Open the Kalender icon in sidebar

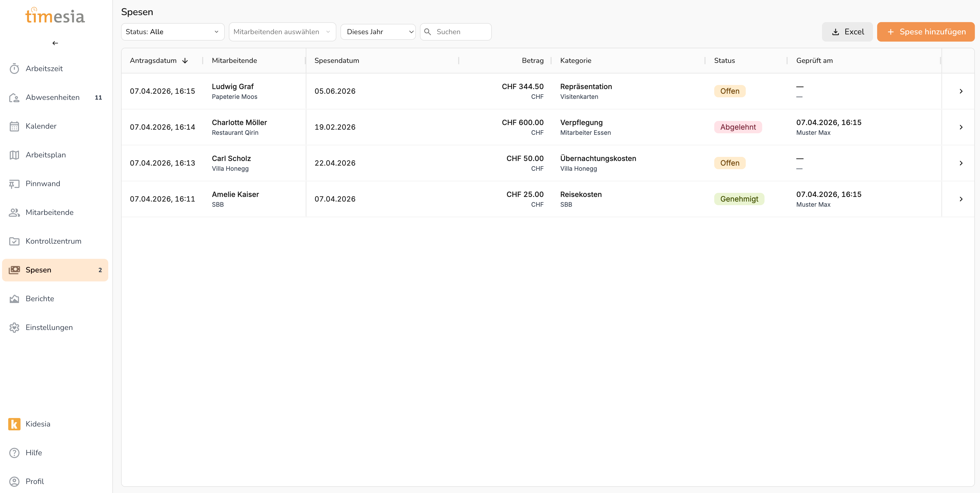point(14,126)
